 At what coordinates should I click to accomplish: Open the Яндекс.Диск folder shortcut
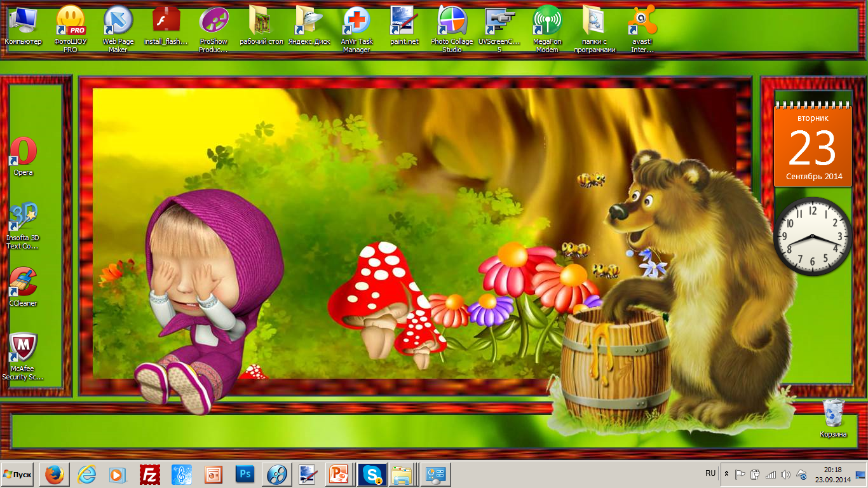point(309,22)
